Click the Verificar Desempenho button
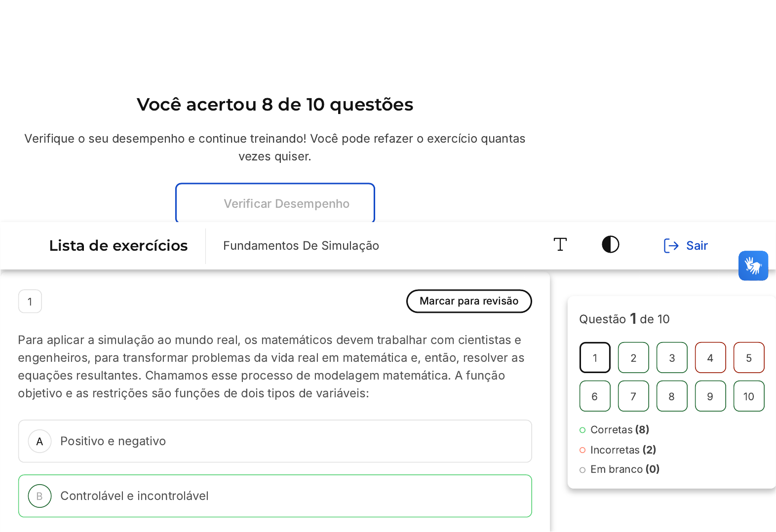 [275, 203]
